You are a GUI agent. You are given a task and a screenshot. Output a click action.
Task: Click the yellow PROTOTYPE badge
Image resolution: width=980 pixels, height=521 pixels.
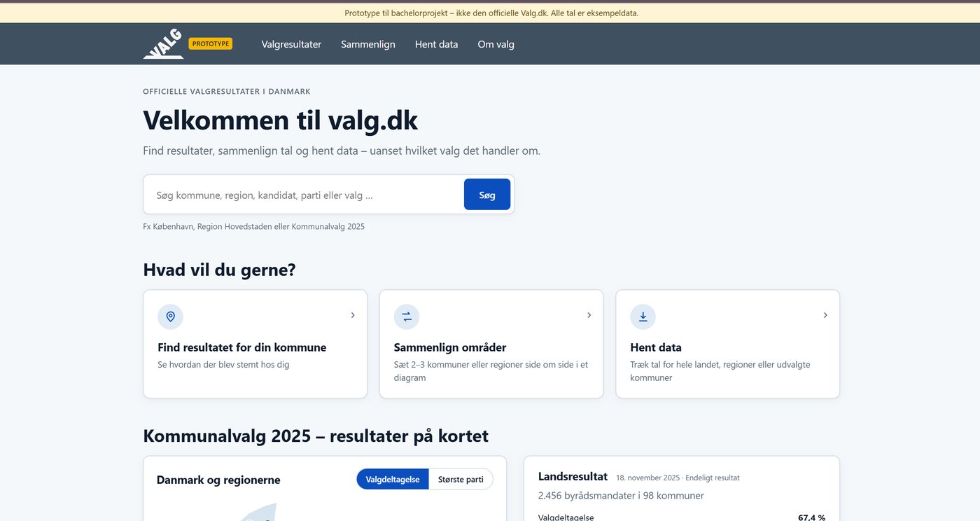click(211, 43)
